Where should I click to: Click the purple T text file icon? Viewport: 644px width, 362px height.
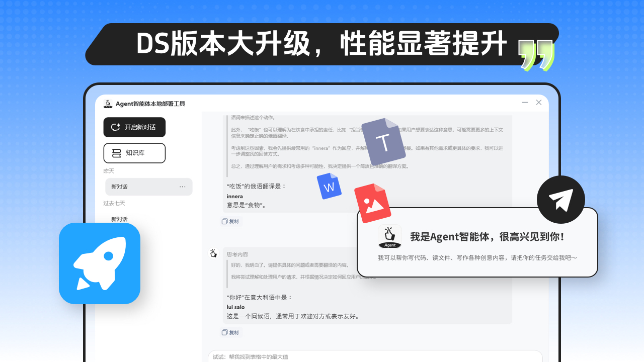(384, 141)
